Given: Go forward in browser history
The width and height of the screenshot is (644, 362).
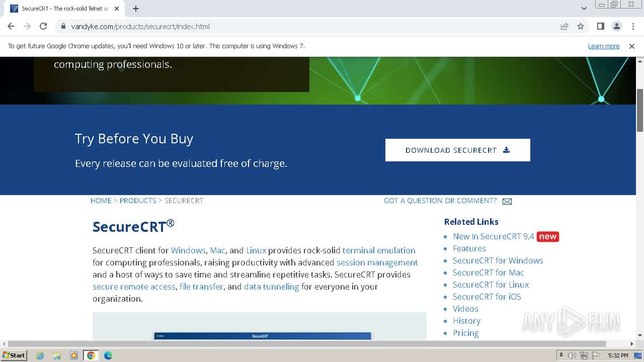Looking at the screenshot, I should pos(27,26).
